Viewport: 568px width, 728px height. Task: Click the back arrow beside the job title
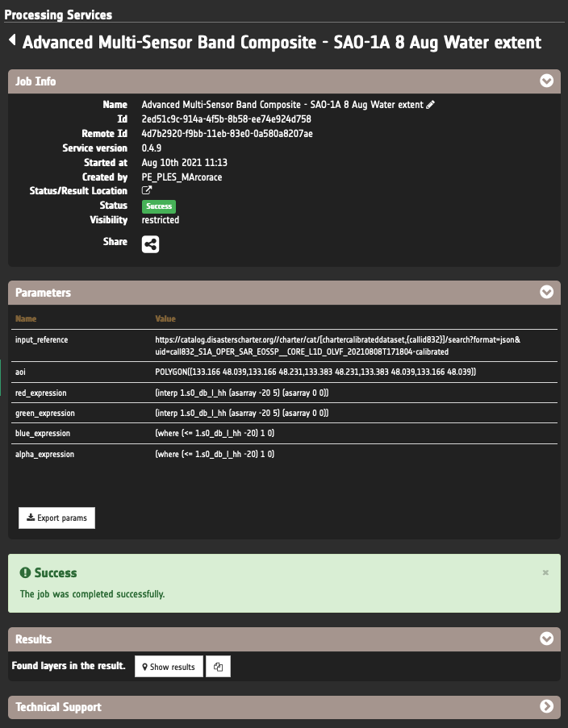pyautogui.click(x=12, y=40)
